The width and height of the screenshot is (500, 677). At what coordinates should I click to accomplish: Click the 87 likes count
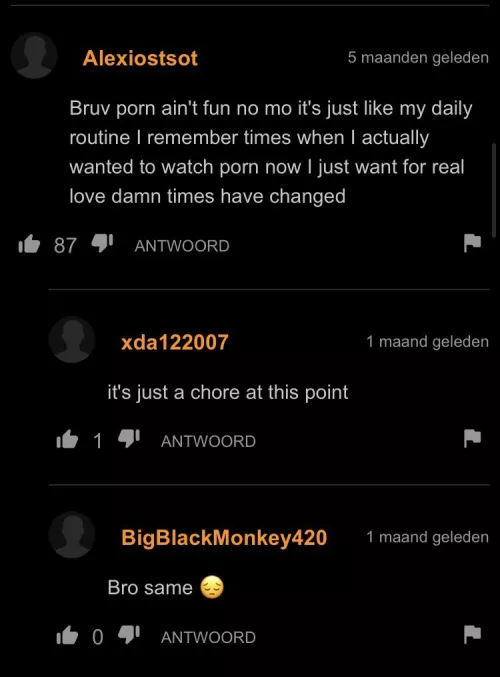pyautogui.click(x=65, y=245)
